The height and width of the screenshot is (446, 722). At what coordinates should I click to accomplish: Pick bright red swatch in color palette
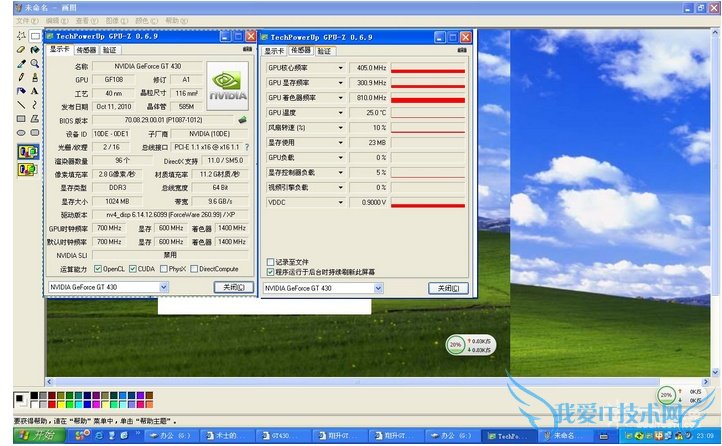coord(52,405)
